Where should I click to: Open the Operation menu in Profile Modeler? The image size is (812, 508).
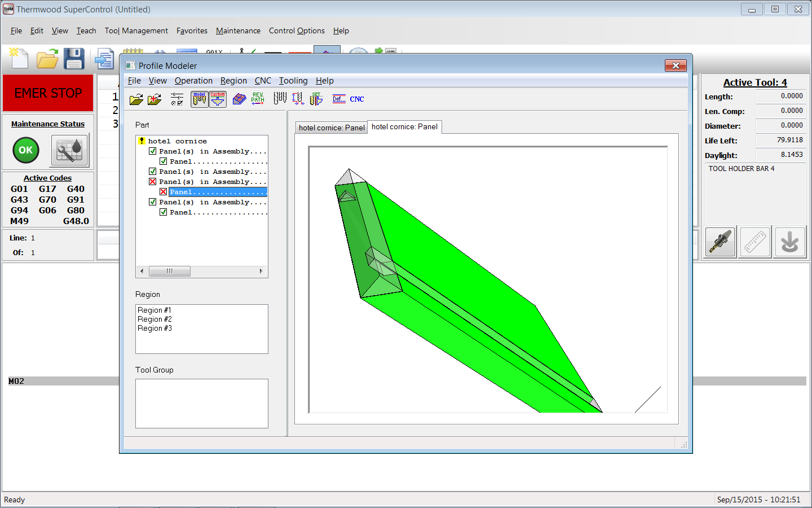[x=193, y=81]
